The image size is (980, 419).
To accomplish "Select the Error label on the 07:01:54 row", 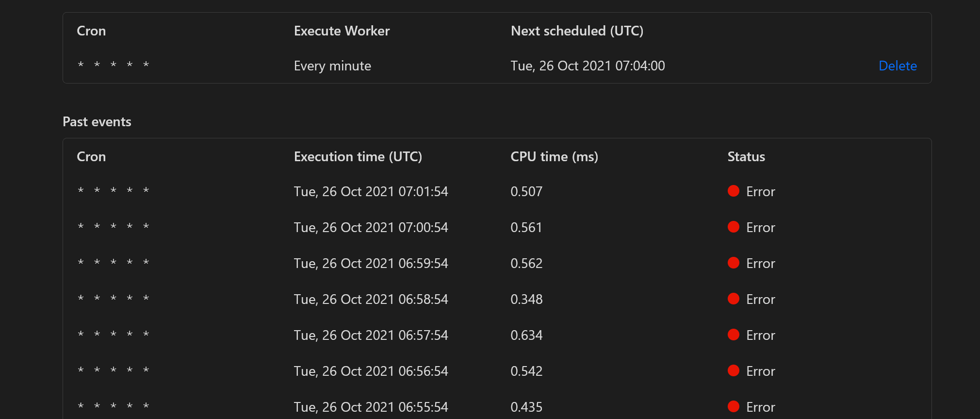I will coord(760,191).
